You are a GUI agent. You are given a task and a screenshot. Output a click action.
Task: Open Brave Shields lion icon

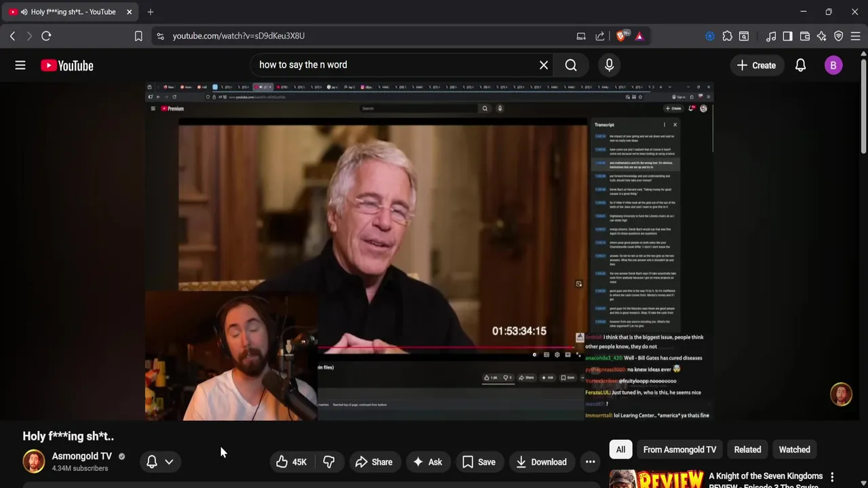click(x=621, y=36)
